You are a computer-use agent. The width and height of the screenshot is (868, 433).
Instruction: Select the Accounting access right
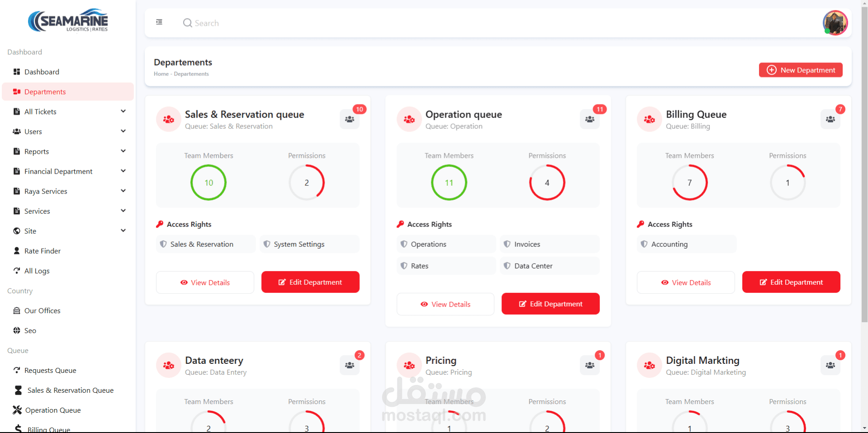[x=687, y=244]
